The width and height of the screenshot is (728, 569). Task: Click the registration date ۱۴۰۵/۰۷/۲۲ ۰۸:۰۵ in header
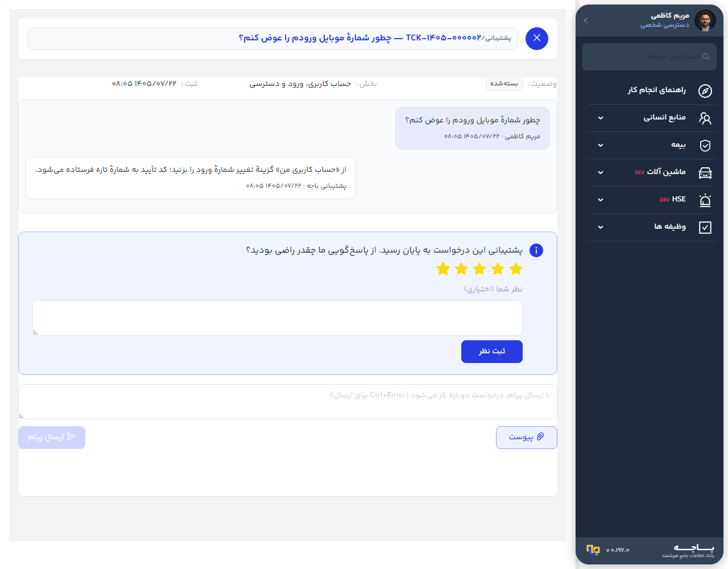[144, 84]
